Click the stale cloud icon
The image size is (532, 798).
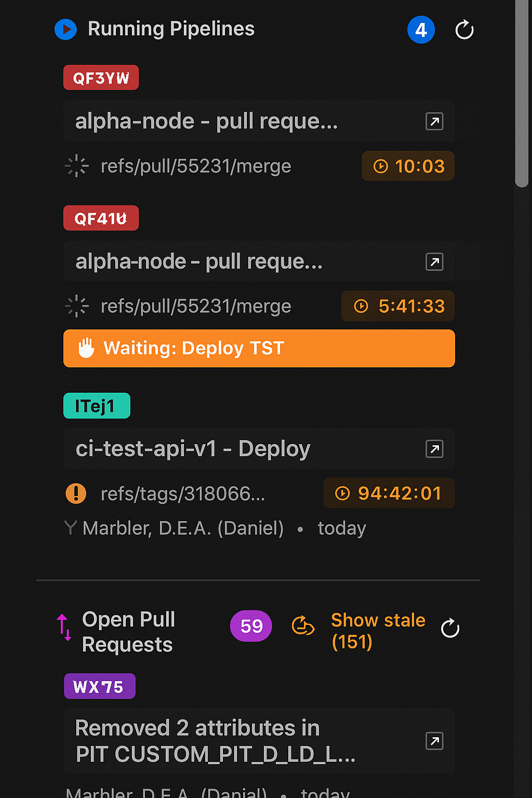pos(303,626)
